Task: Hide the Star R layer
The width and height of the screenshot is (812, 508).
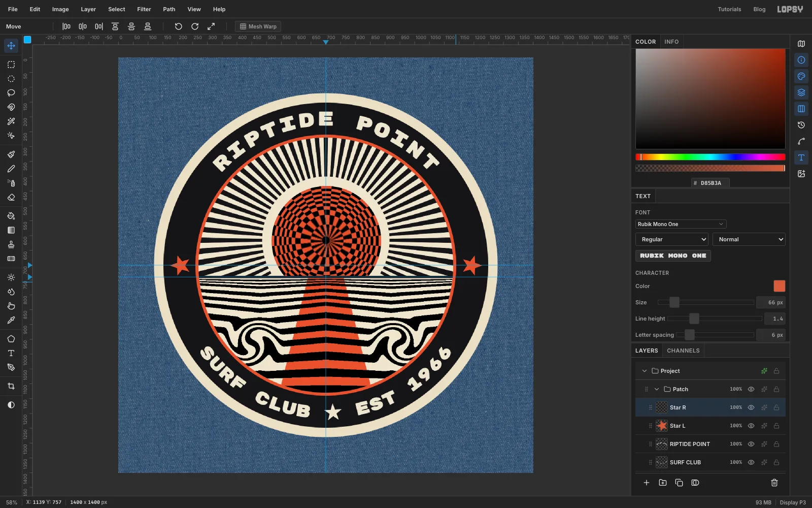Action: click(751, 407)
